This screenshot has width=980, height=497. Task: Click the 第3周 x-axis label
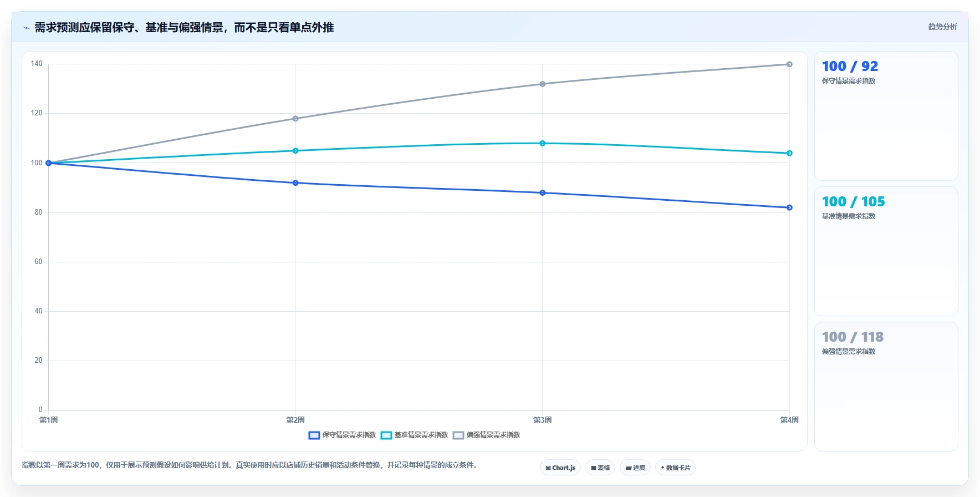[x=543, y=420]
